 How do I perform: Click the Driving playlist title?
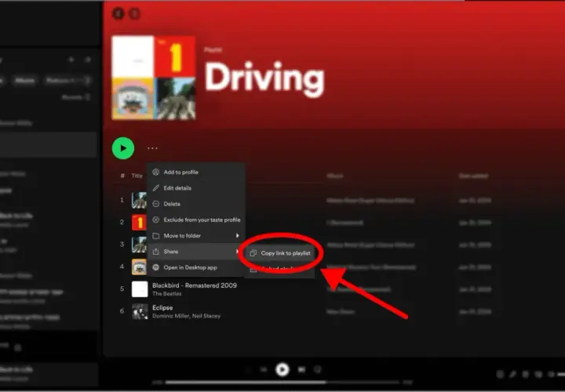coord(264,79)
